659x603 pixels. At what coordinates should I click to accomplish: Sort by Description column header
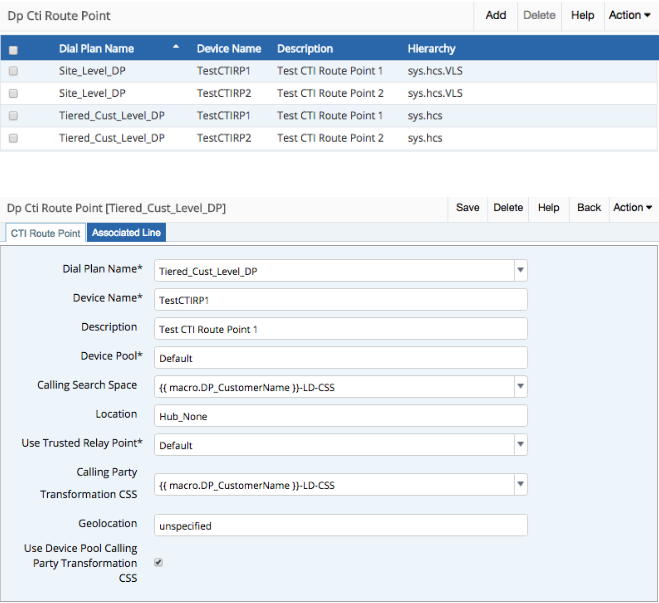tap(305, 49)
